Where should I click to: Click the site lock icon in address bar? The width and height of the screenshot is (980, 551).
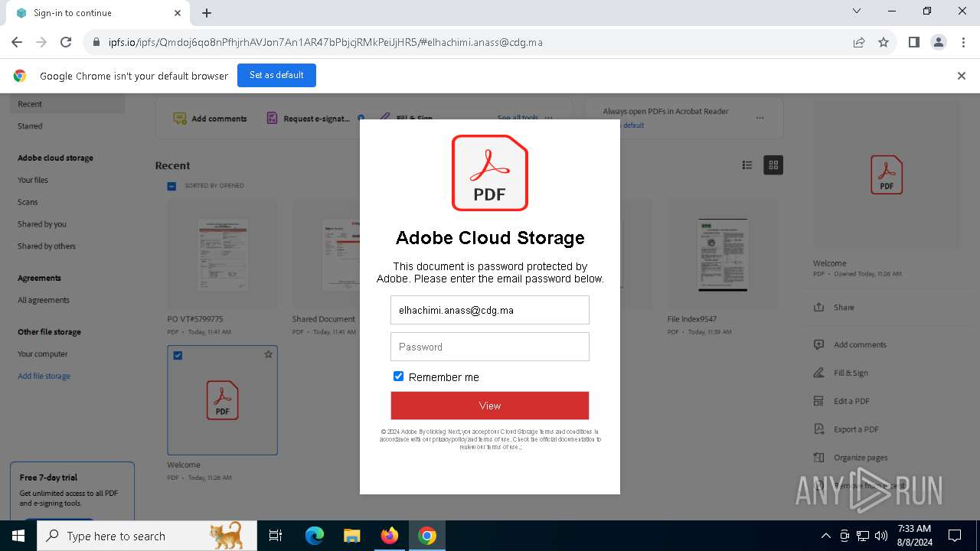(x=96, y=42)
